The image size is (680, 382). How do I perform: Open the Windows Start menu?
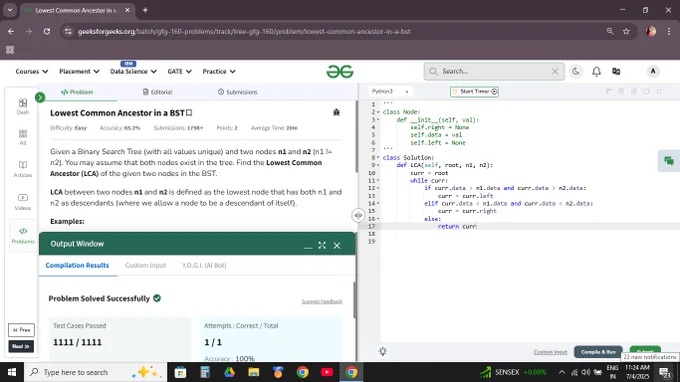pyautogui.click(x=12, y=372)
